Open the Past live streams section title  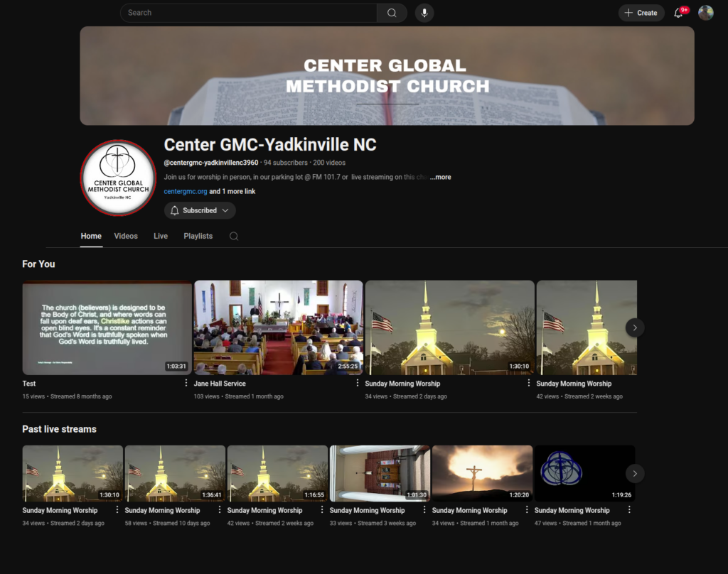click(60, 429)
